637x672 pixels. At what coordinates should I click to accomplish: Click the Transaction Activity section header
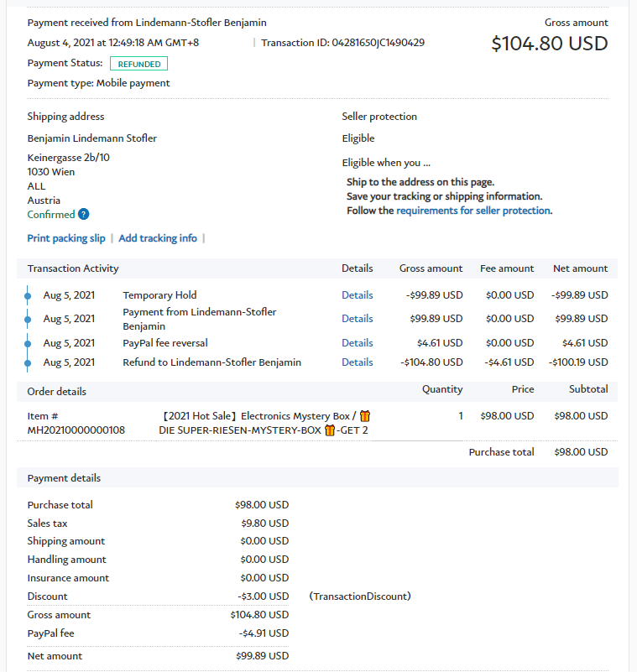pyautogui.click(x=73, y=268)
